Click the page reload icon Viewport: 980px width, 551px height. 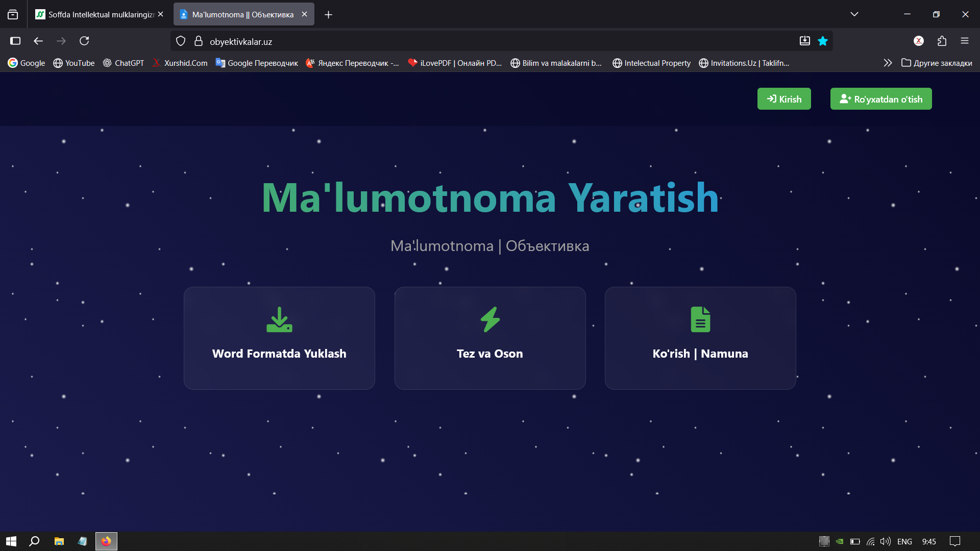pos(84,41)
